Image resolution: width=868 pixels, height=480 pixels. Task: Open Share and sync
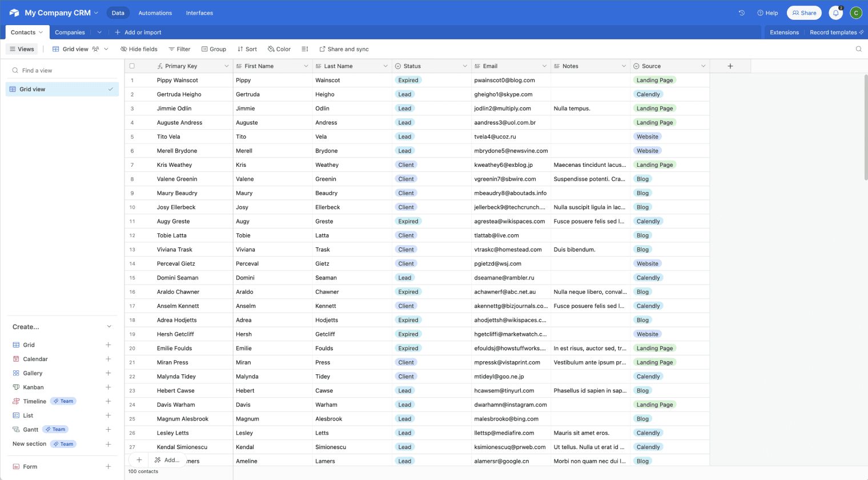coord(344,49)
